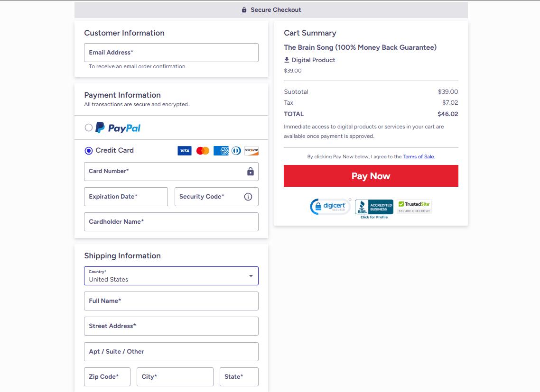Click into the Card Number field
The width and height of the screenshot is (540, 392).
(164, 172)
